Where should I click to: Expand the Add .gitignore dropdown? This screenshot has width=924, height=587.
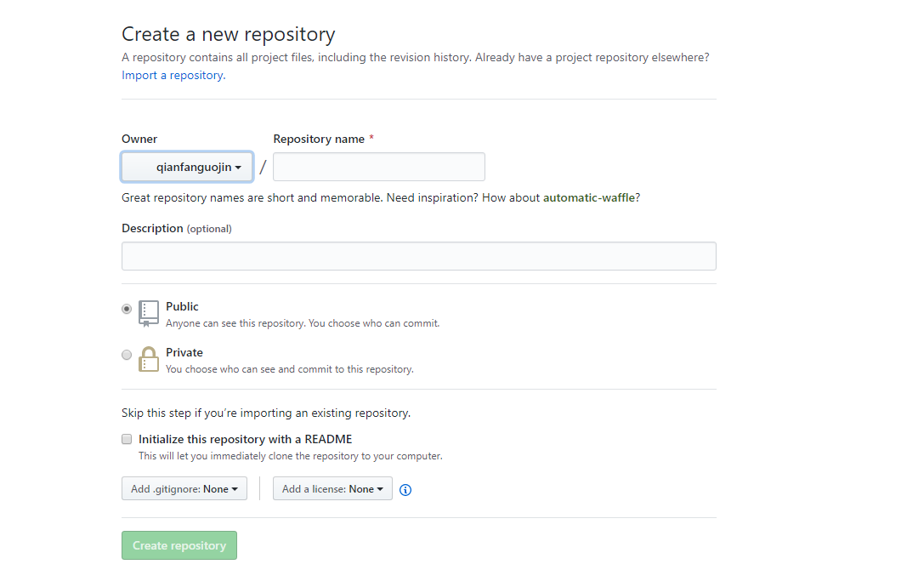tap(184, 489)
